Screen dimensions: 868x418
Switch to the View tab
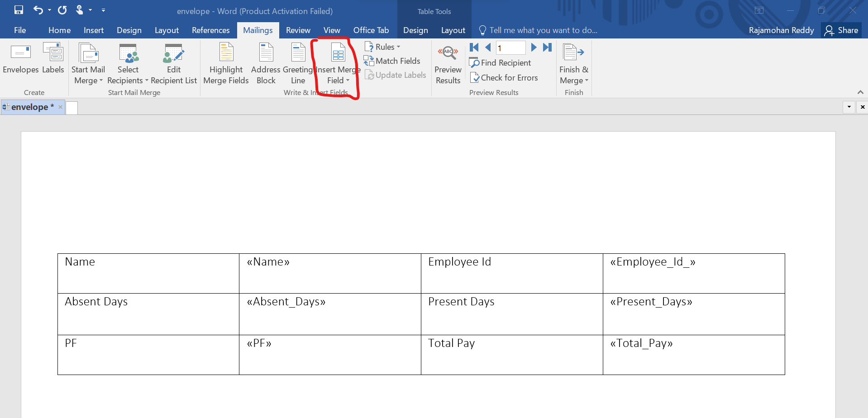click(332, 30)
